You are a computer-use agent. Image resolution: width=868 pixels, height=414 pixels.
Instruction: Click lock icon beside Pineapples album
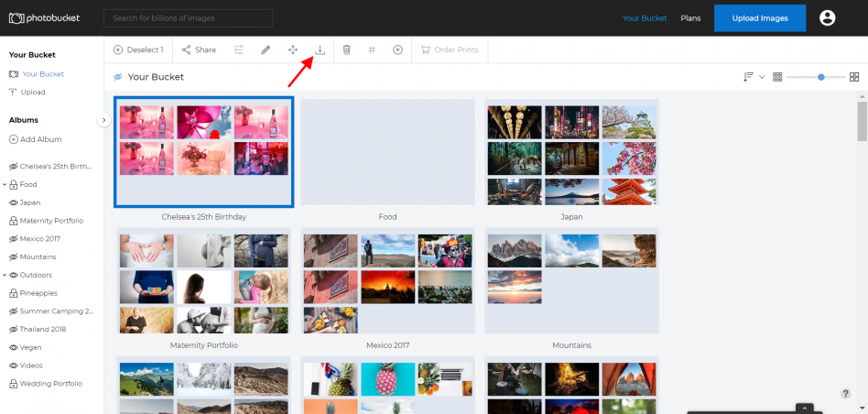(x=14, y=293)
